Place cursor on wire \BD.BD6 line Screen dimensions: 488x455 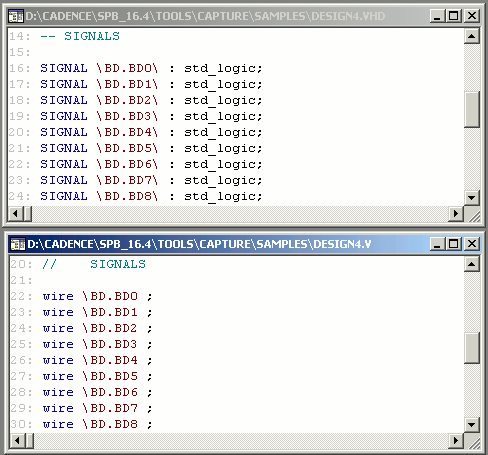[x=97, y=392]
